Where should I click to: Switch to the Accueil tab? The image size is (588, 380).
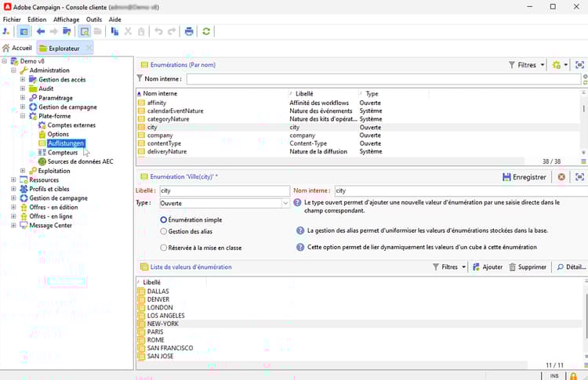pos(17,48)
